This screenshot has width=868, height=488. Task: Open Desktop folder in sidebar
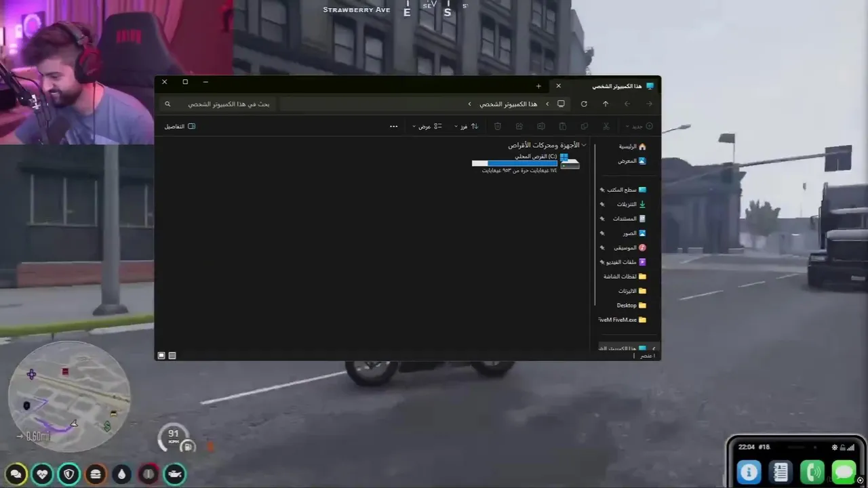coord(631,305)
